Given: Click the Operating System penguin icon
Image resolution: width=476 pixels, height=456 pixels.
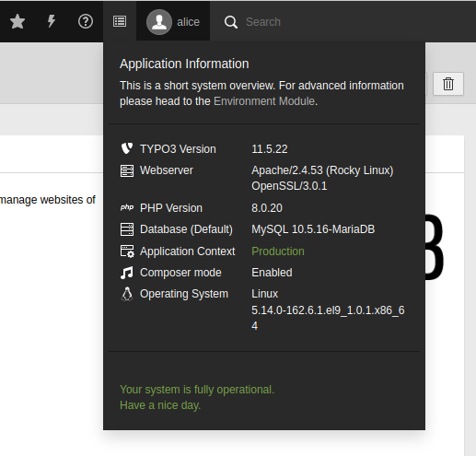Looking at the screenshot, I should (127, 294).
